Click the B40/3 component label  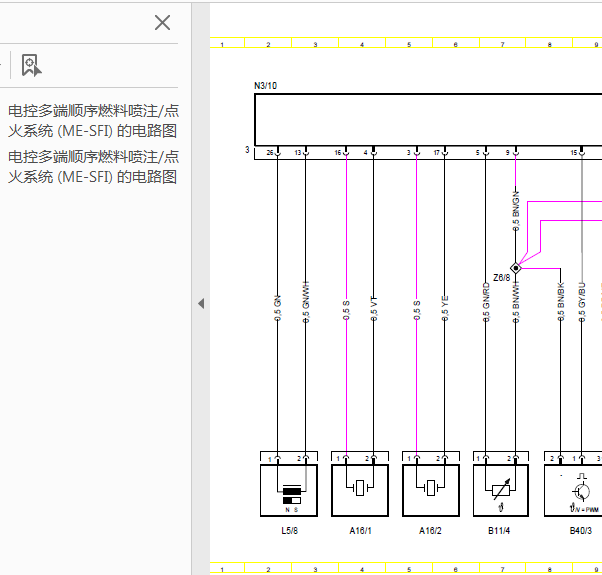580,530
